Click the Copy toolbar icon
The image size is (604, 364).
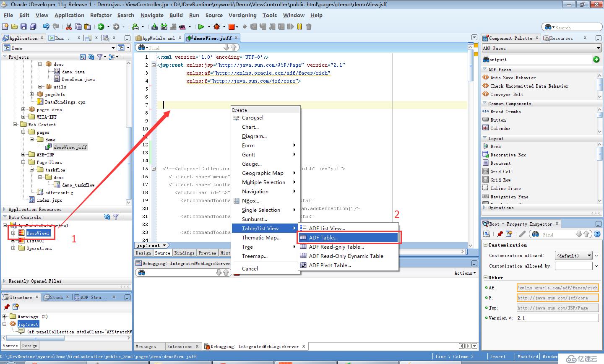[x=78, y=27]
